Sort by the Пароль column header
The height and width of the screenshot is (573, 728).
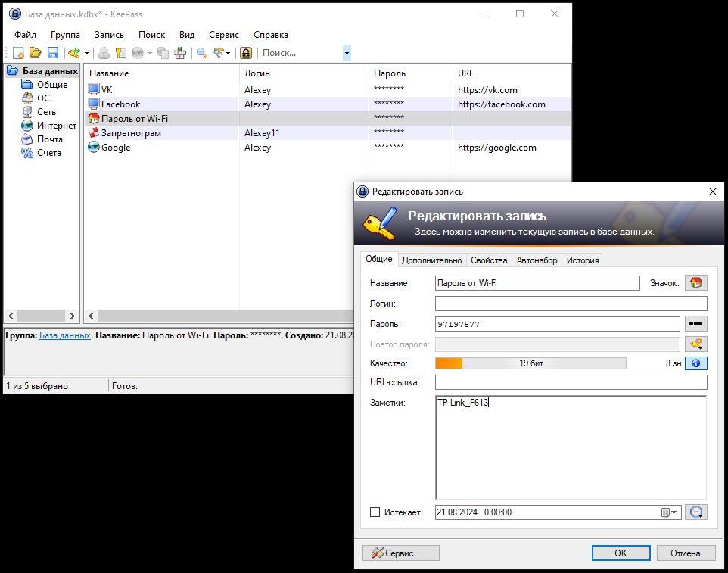411,73
